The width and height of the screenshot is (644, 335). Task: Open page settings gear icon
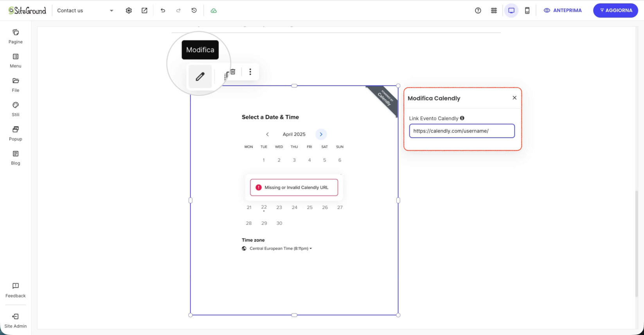pyautogui.click(x=129, y=11)
